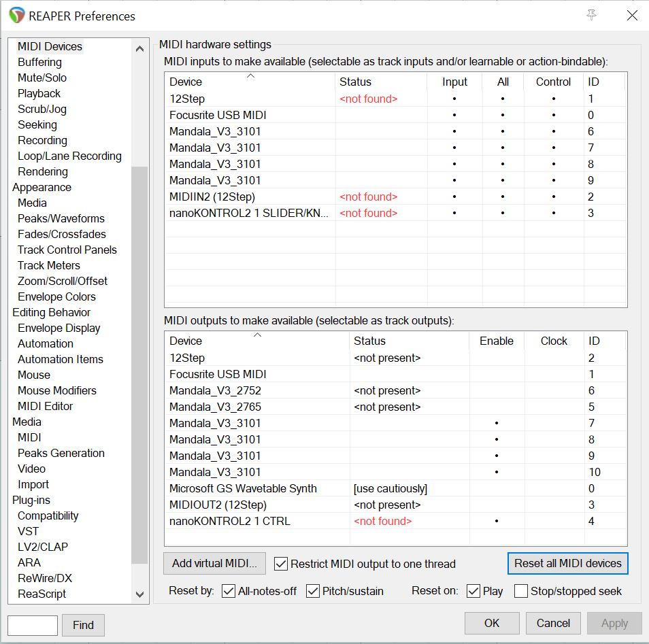649x644 pixels.
Task: Click the preferences search input field
Action: (33, 625)
